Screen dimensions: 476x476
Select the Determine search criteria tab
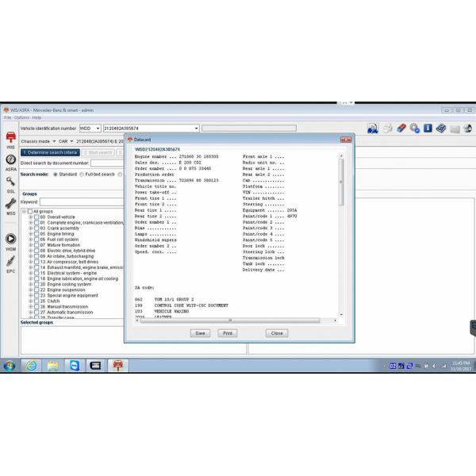click(50, 152)
